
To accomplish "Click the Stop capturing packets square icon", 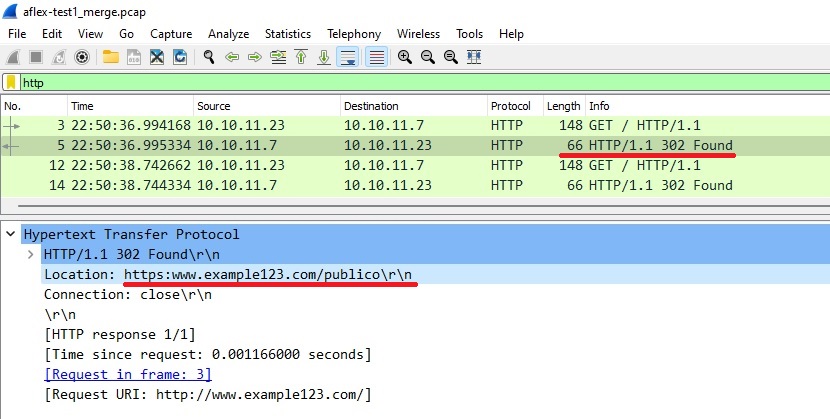I will tap(35, 57).
